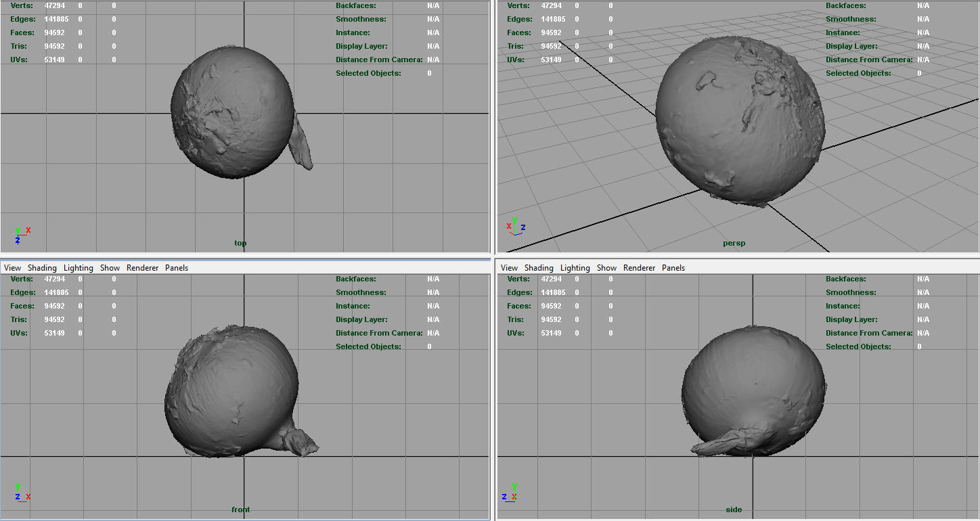Click the 'UVs:' label in the top view
Viewport: 980px width, 521px height.
tap(19, 60)
